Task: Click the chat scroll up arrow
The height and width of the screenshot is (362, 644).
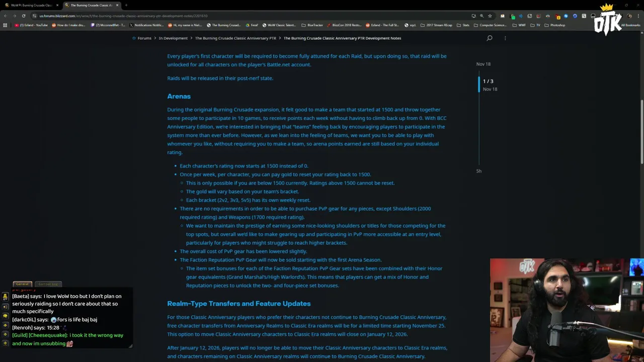Action: point(5,325)
